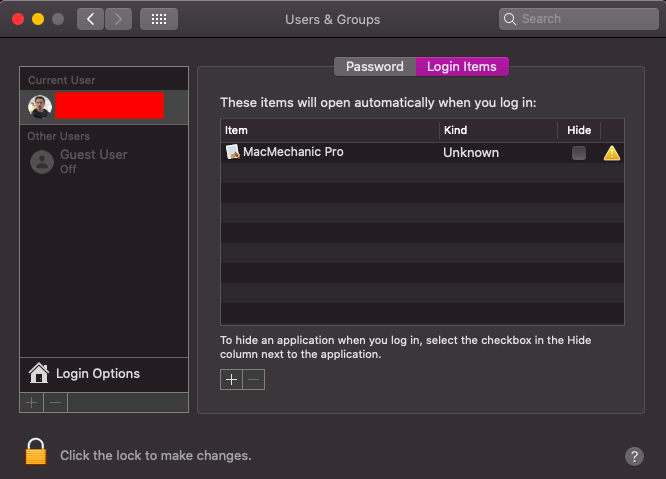
Task: Add a login item with plus button
Action: [x=231, y=380]
